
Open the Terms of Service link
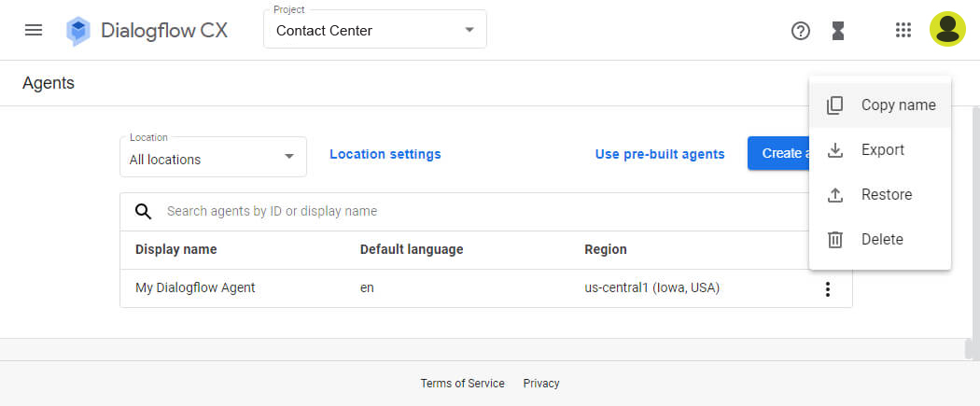[463, 384]
